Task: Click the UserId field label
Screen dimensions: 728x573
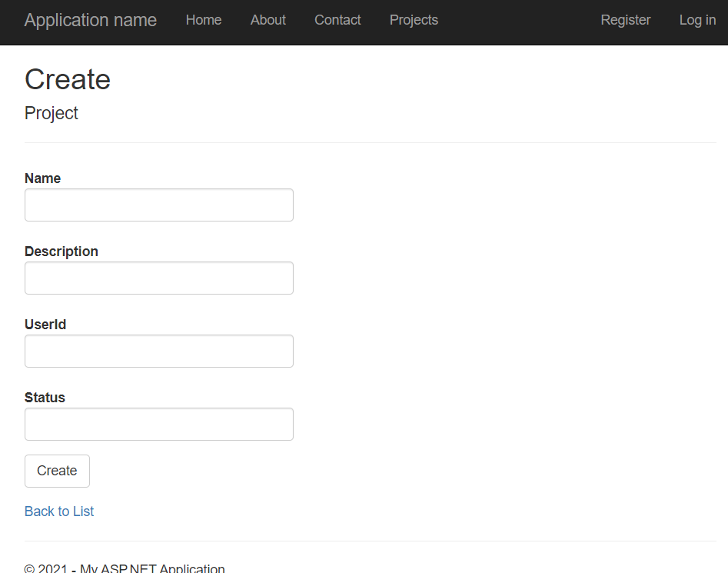Action: tap(45, 325)
